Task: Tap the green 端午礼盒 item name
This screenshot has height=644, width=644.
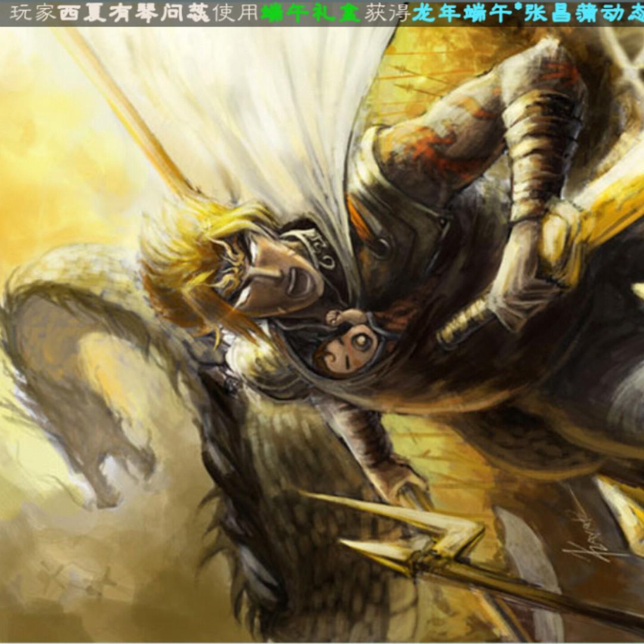Action: [x=311, y=13]
